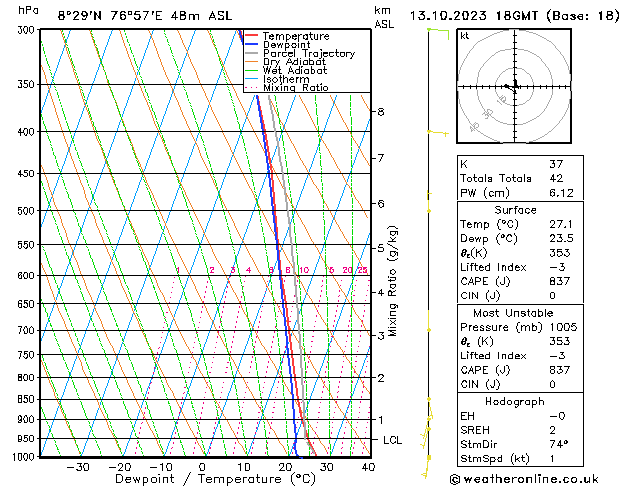Click the 'Mixing Ratio (g/kg)' vertical axis title
The height and width of the screenshot is (486, 629).
click(392, 281)
